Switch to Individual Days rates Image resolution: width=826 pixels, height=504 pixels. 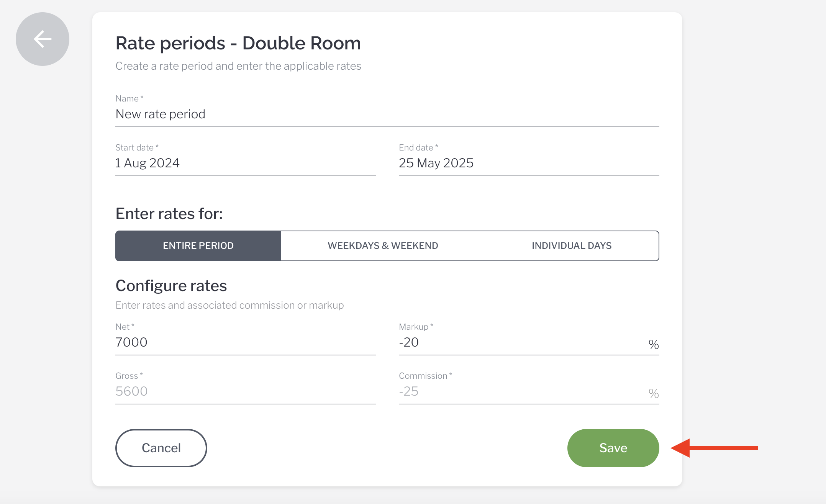click(x=571, y=246)
